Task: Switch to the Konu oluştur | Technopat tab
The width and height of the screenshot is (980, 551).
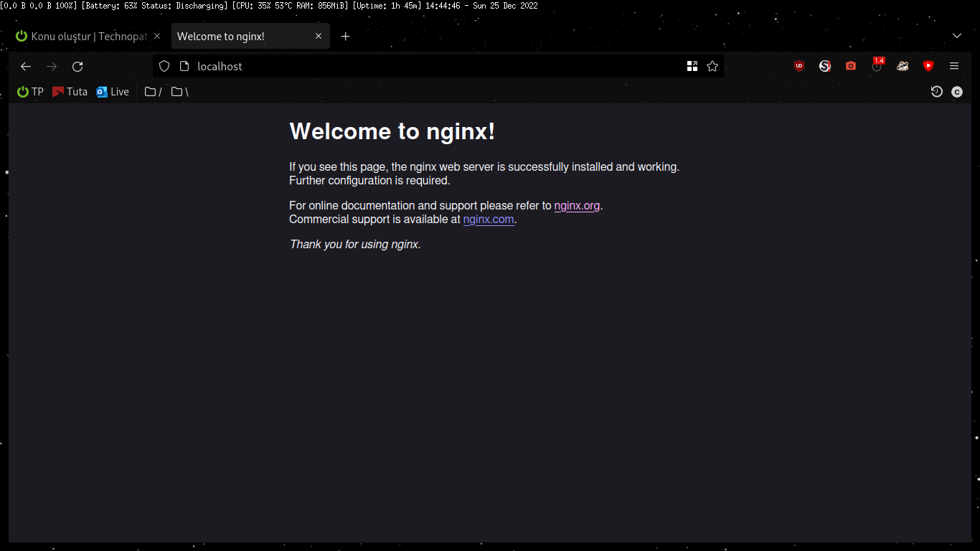Action: tap(90, 37)
